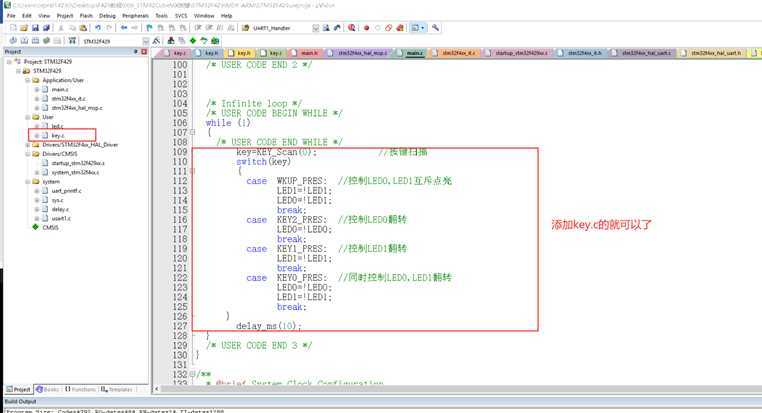This screenshot has width=762, height=413.
Task: Expand the Drivers/STM32F4xx_HAL_Driver folder
Action: (28, 145)
